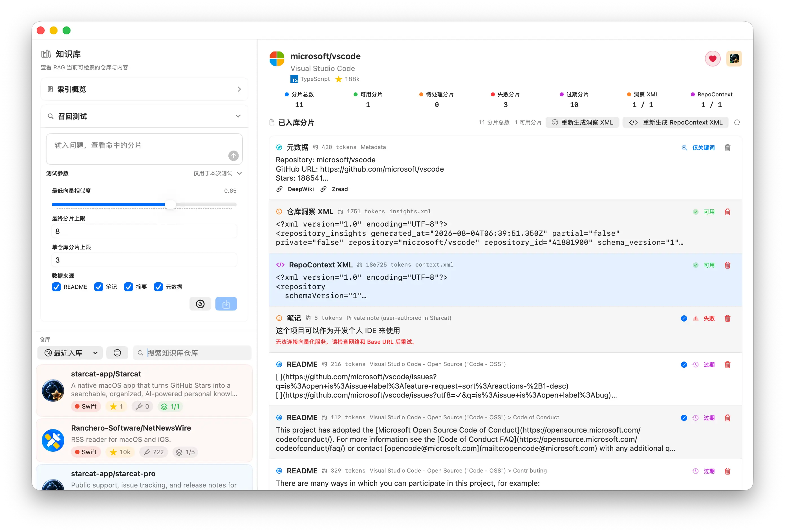The width and height of the screenshot is (785, 532).
Task: Toggle the 元数据 data source checkbox
Action: coord(158,287)
